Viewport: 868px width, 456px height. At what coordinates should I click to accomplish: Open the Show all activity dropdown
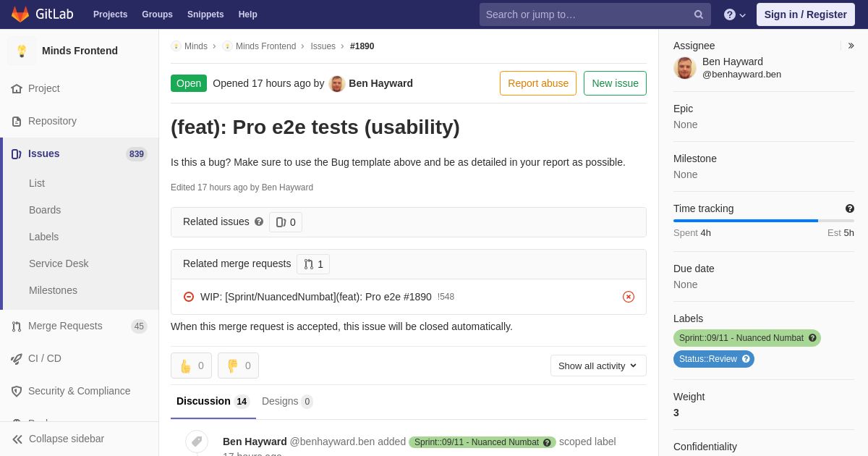598,366
